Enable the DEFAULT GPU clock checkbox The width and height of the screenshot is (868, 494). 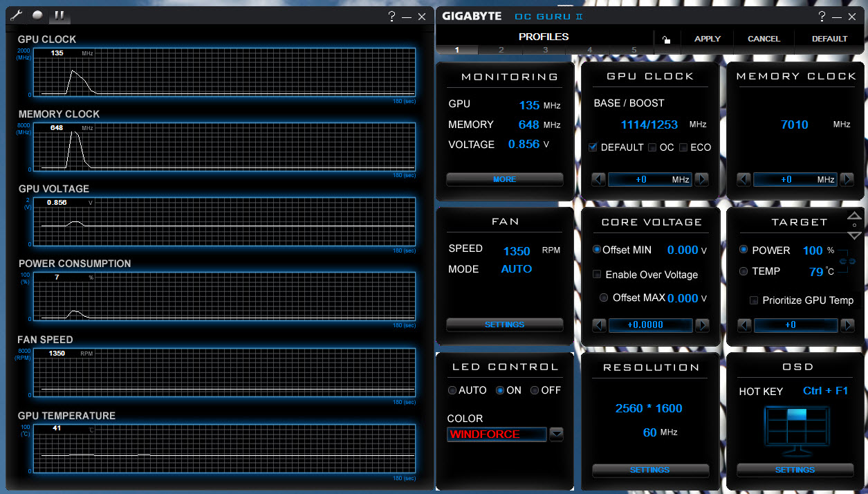click(593, 147)
